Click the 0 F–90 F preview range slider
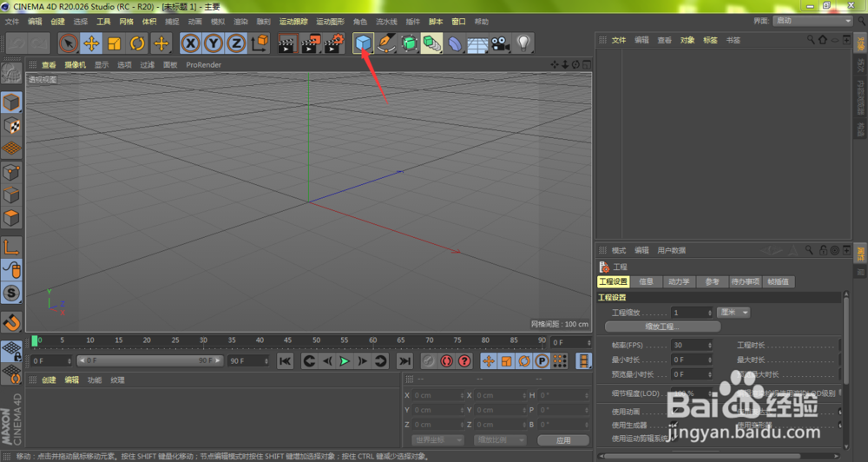 coord(149,360)
